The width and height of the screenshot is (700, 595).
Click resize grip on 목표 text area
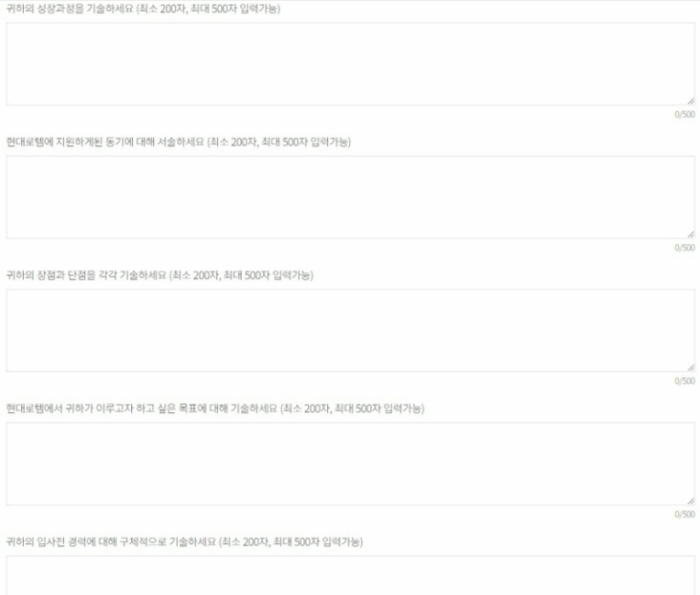pyautogui.click(x=691, y=501)
